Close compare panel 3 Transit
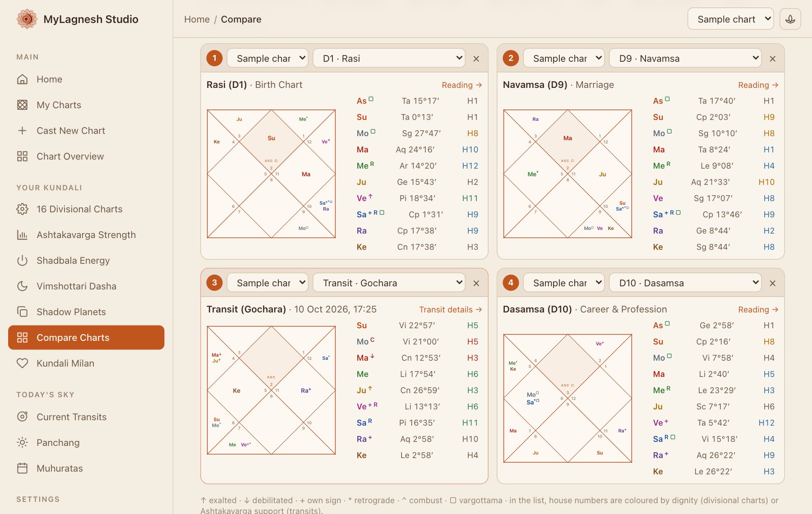 coord(476,283)
